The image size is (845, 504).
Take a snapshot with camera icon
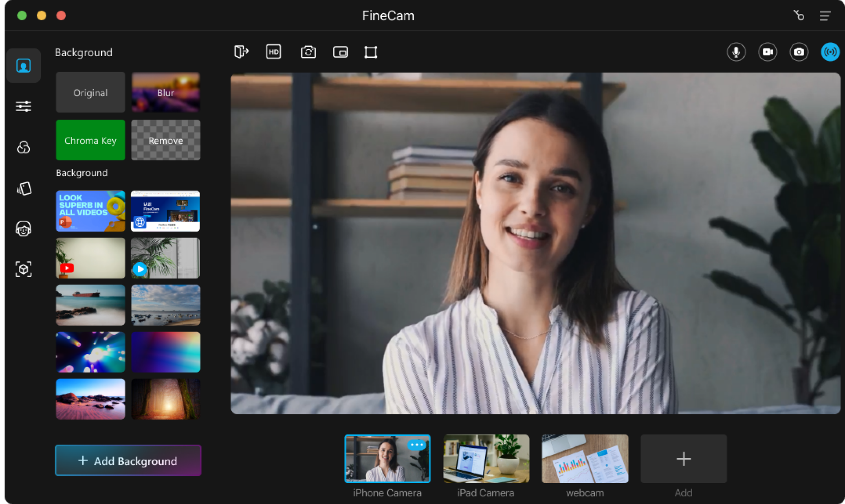point(799,52)
